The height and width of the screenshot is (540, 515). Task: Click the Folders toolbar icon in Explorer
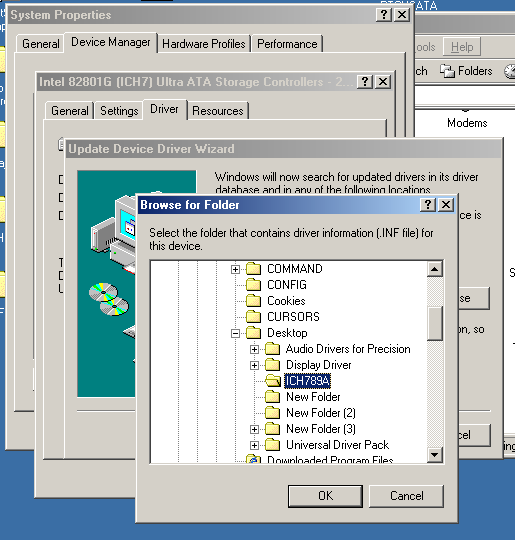point(447,71)
